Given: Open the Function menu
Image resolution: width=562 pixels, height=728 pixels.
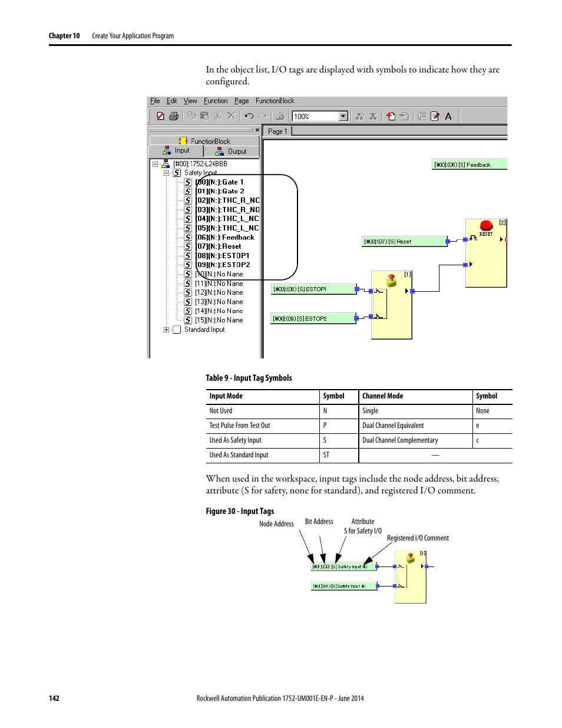Looking at the screenshot, I should pos(216,101).
